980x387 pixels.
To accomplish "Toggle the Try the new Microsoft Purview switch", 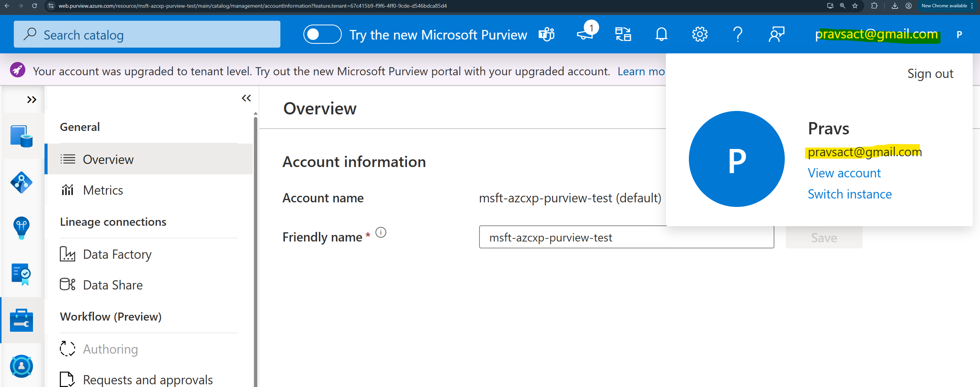I will click(x=322, y=34).
